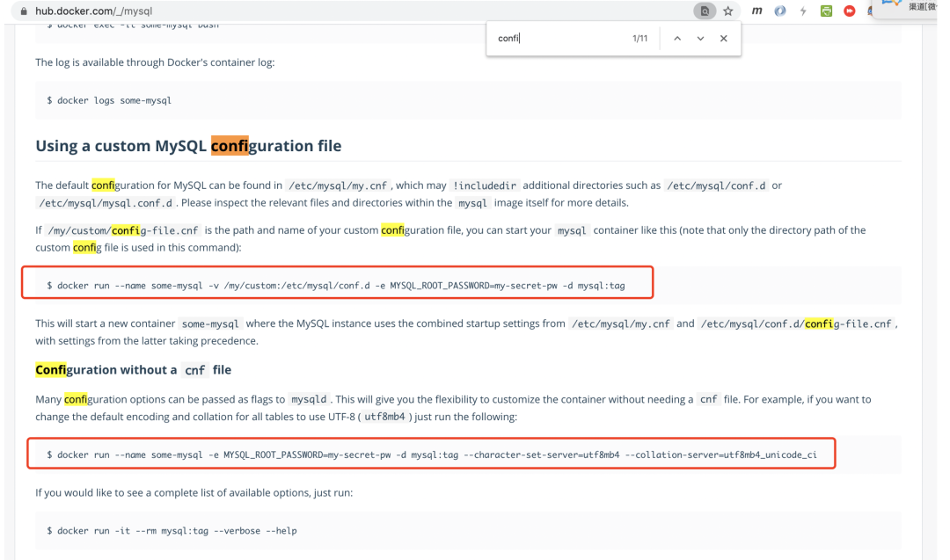950x560 pixels.
Task: Click 'If you would like to see a complete list' sentence
Action: (x=194, y=493)
